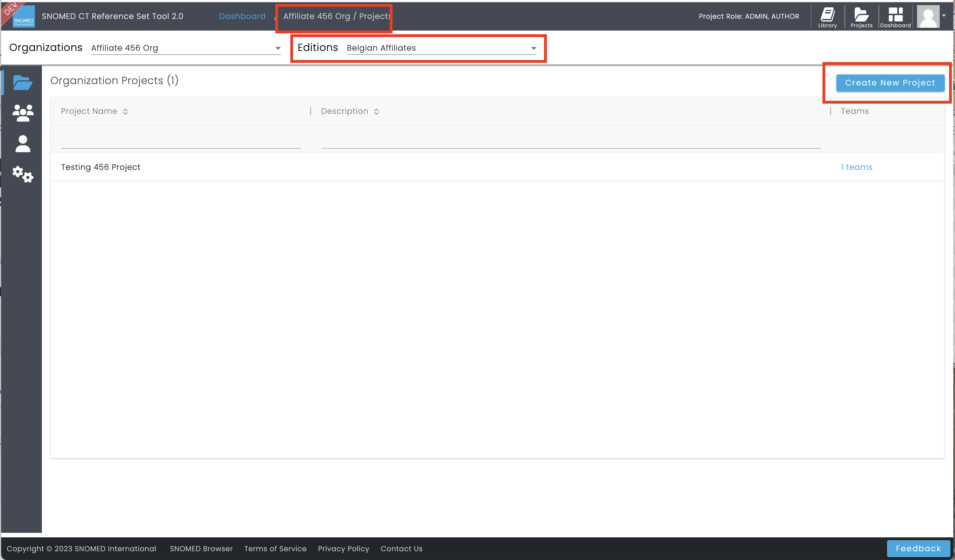The width and height of the screenshot is (955, 560).
Task: Click the Teams column header
Action: click(854, 111)
